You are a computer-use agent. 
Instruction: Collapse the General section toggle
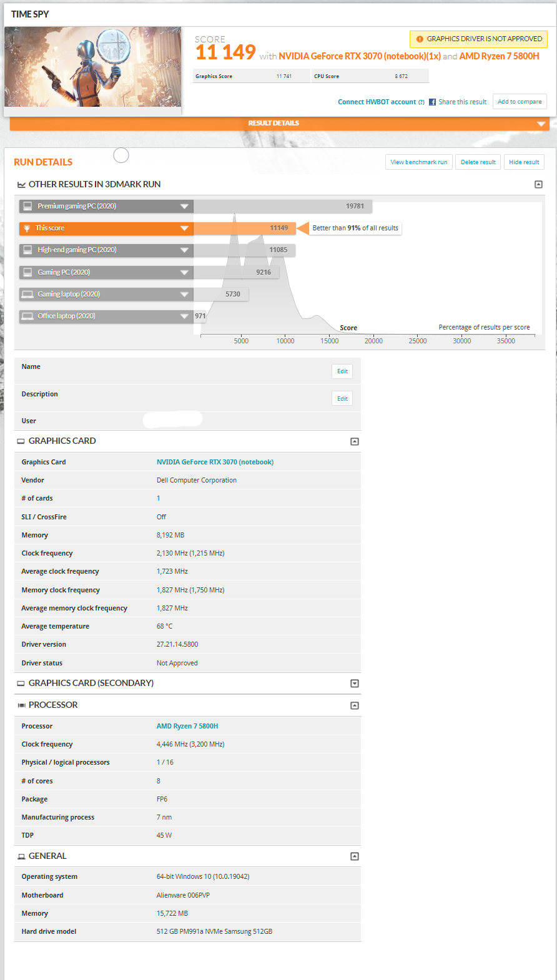tap(355, 856)
